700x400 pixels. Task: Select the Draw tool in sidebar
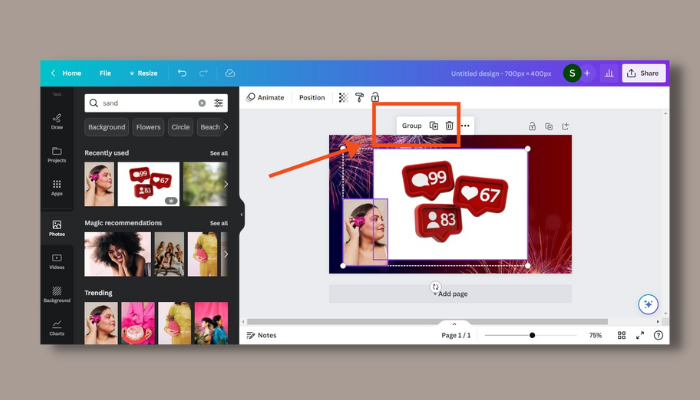pyautogui.click(x=57, y=121)
